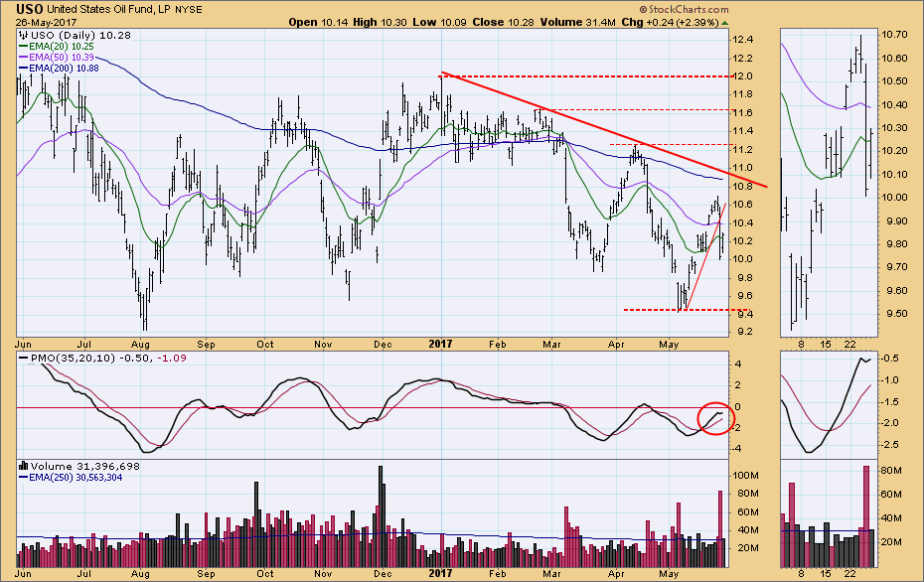Open the StockCharts.com copyright text

click(685, 9)
